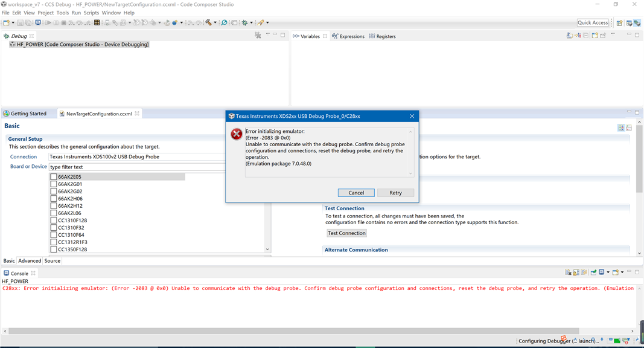The width and height of the screenshot is (644, 348).
Task: Click the device list scroll down arrow
Action: coord(267,250)
